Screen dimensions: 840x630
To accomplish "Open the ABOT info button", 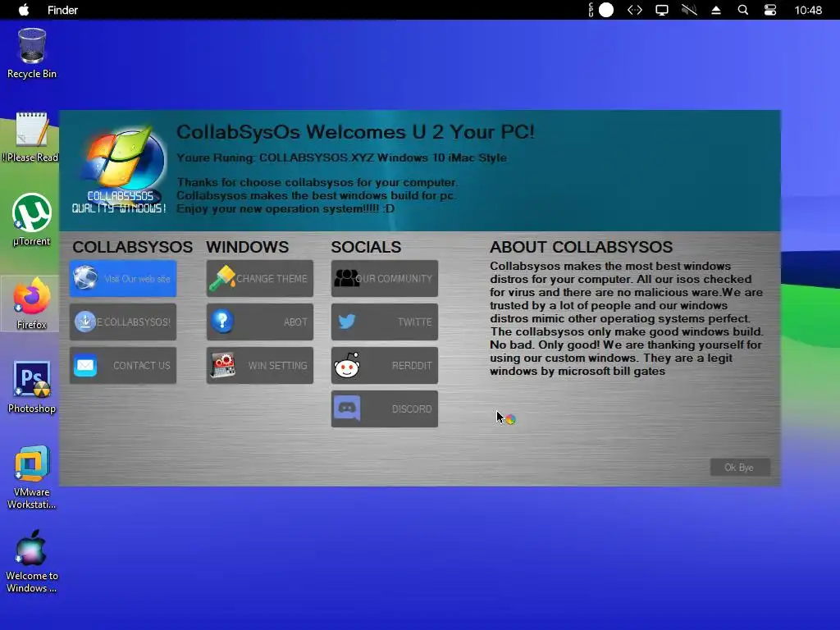I will coord(260,322).
